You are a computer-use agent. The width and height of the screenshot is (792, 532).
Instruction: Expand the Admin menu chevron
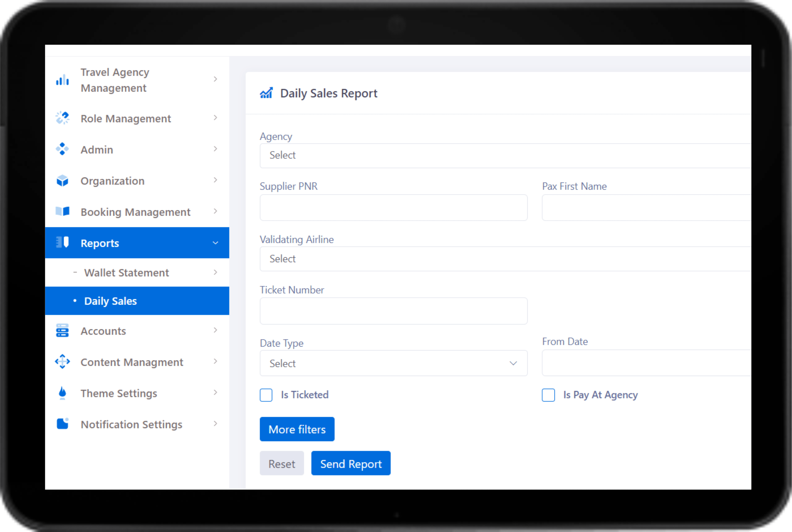click(x=215, y=149)
